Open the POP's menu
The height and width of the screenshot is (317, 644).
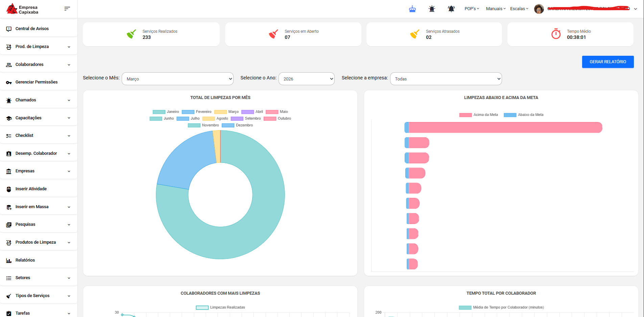[472, 9]
